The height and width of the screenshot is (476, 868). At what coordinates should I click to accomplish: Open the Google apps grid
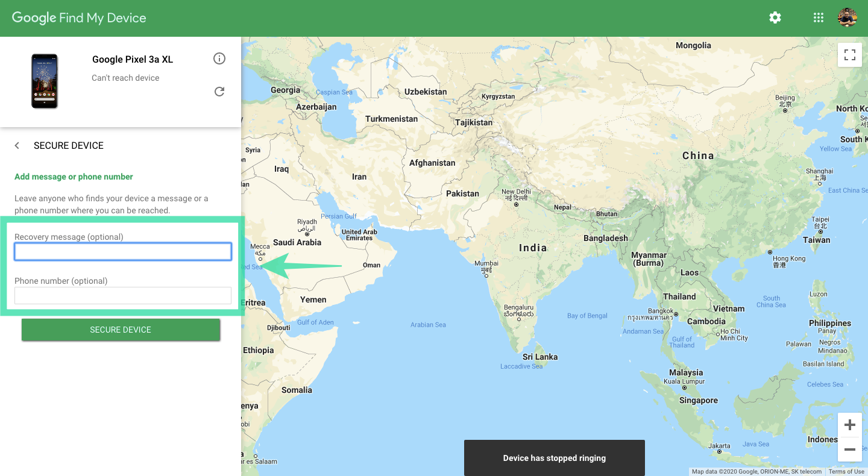click(818, 18)
